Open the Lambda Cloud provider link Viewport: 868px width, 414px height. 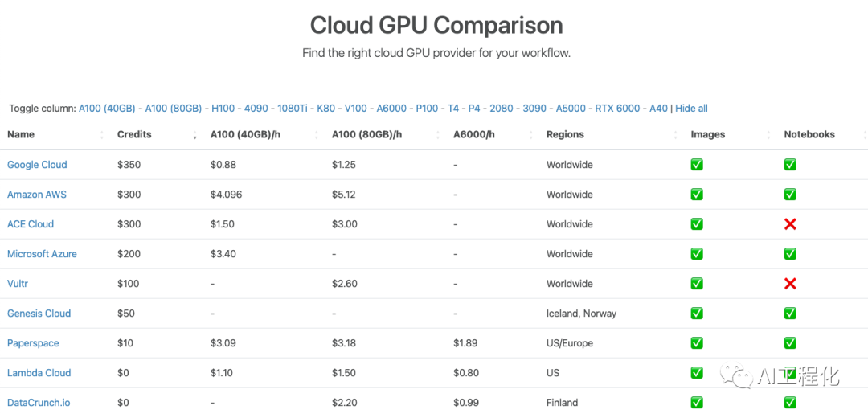click(x=39, y=373)
